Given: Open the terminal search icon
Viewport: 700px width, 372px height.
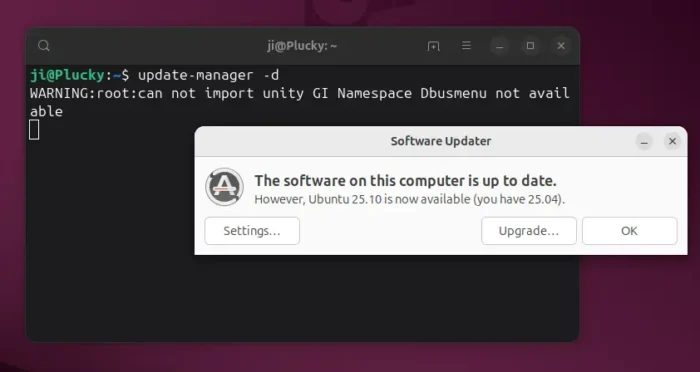Looking at the screenshot, I should pyautogui.click(x=44, y=46).
